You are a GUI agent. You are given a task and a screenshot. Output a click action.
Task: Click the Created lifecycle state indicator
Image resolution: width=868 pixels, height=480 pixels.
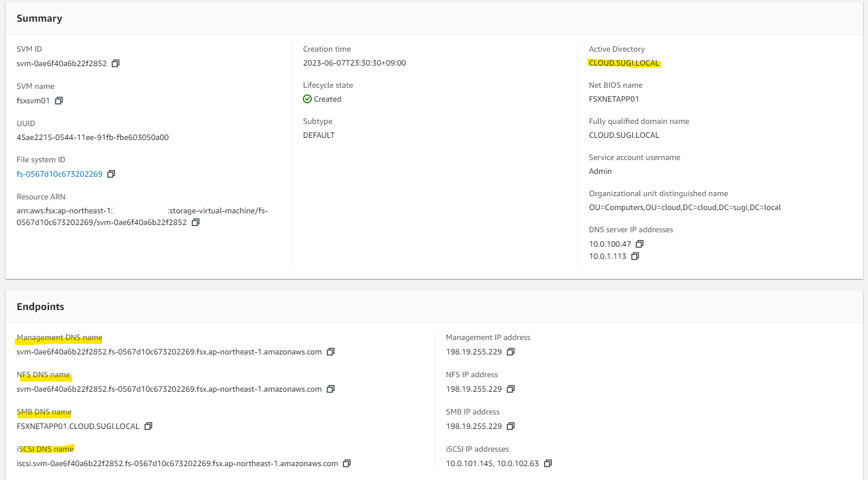322,99
